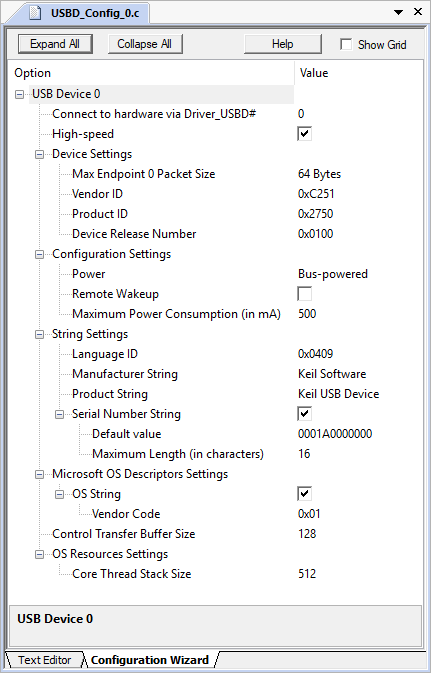Collapse the USB Device 0 root node

[19, 94]
